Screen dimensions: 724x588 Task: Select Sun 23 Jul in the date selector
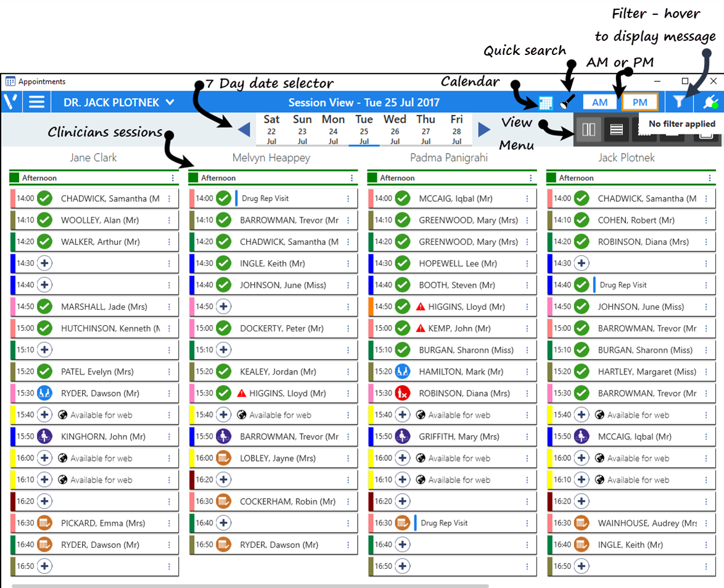click(302, 130)
